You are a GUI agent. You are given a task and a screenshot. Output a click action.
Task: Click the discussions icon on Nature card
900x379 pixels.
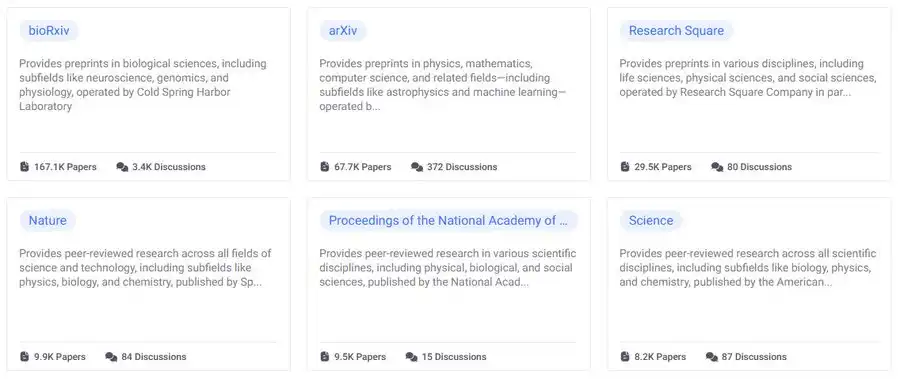(x=111, y=357)
